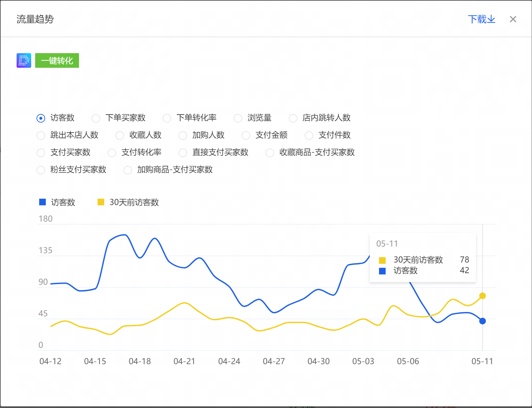
Task: Click the green 一键转化 button
Action: [57, 60]
